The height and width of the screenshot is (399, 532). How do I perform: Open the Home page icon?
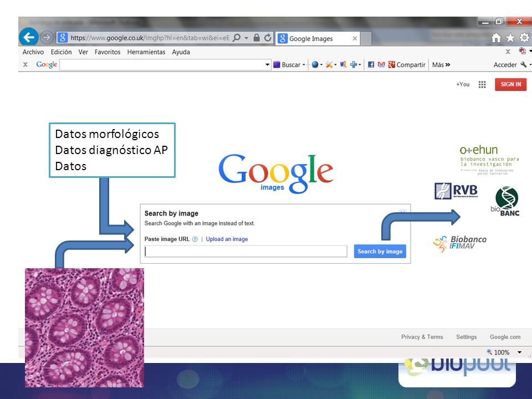pyautogui.click(x=496, y=38)
